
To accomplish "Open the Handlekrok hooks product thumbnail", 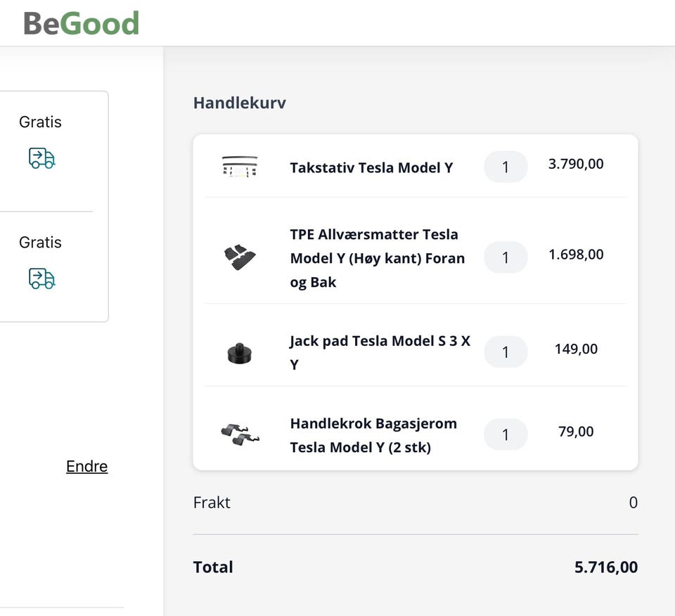I will coord(240,435).
